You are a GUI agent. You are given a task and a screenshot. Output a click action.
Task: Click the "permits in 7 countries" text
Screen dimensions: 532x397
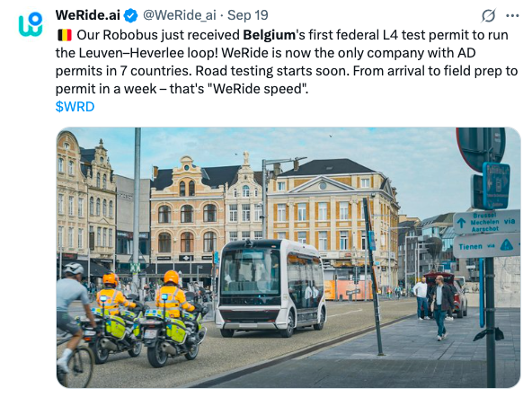coord(124,71)
